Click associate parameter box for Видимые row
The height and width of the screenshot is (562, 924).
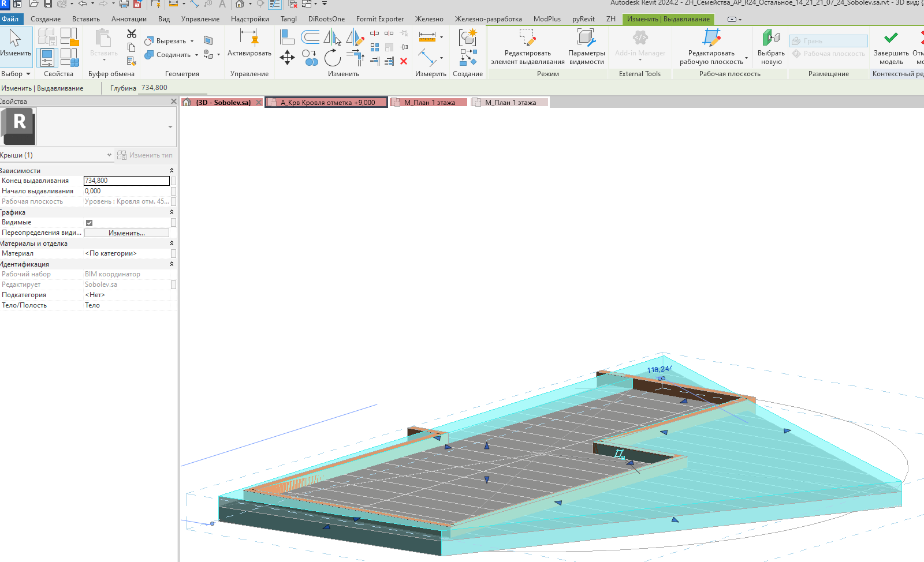173,222
